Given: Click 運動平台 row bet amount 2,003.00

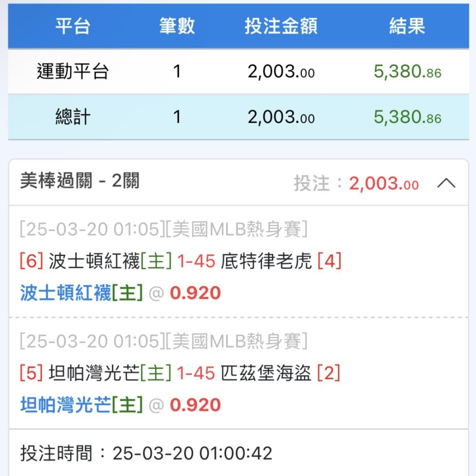Looking at the screenshot, I should [281, 72].
